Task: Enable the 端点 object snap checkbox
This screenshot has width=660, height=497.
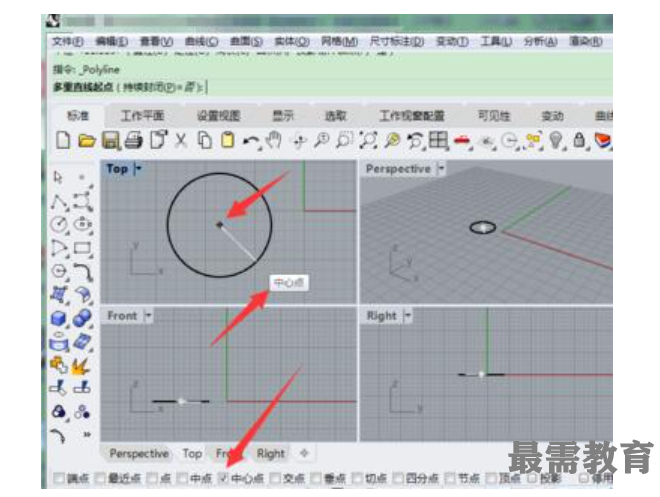Action: 59,478
